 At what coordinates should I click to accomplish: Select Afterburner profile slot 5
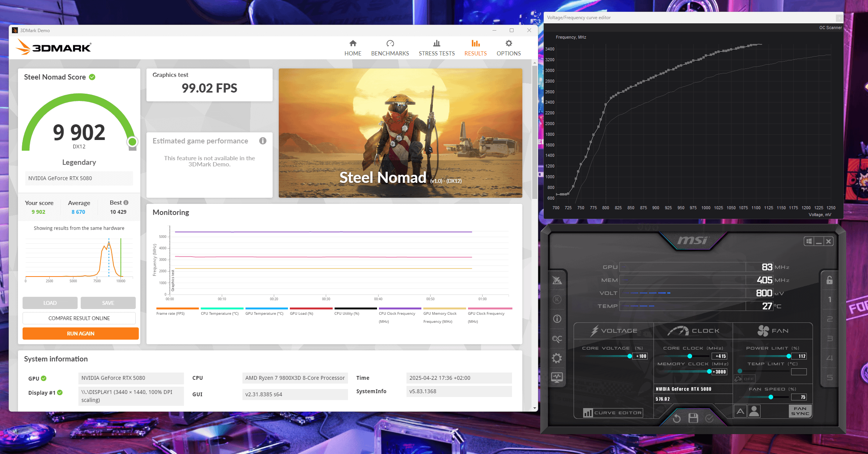pyautogui.click(x=829, y=378)
